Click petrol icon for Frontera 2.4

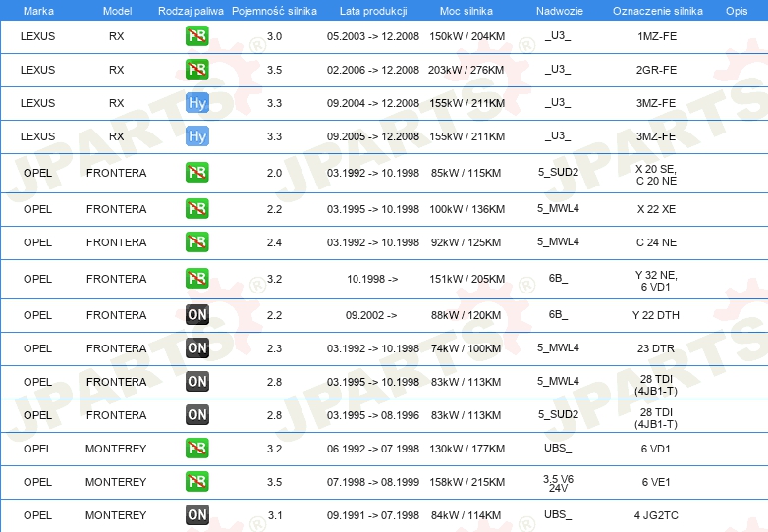196,241
